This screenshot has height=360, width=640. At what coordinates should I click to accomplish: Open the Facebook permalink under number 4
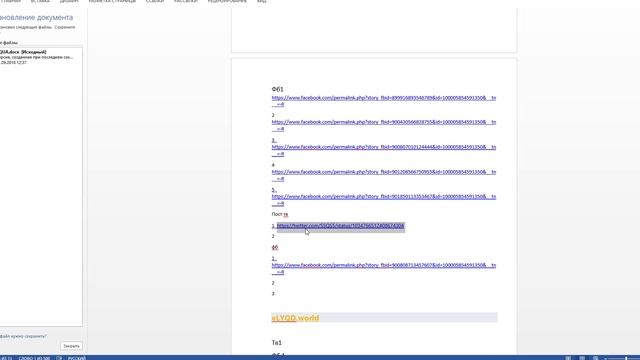point(384,175)
